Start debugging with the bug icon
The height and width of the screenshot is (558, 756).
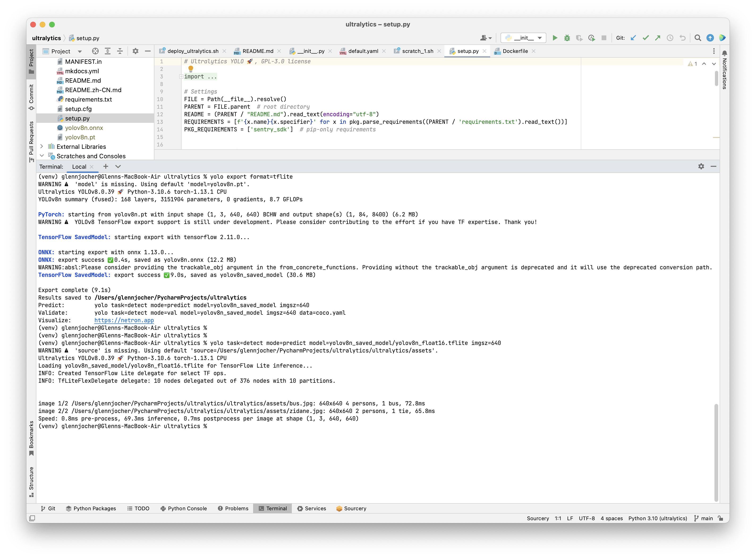click(x=567, y=38)
